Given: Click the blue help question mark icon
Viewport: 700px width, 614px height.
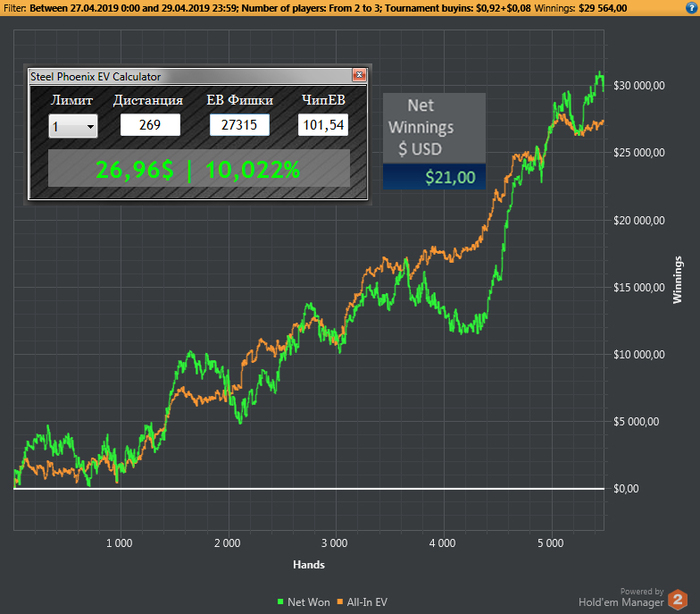Looking at the screenshot, I should [x=692, y=8].
